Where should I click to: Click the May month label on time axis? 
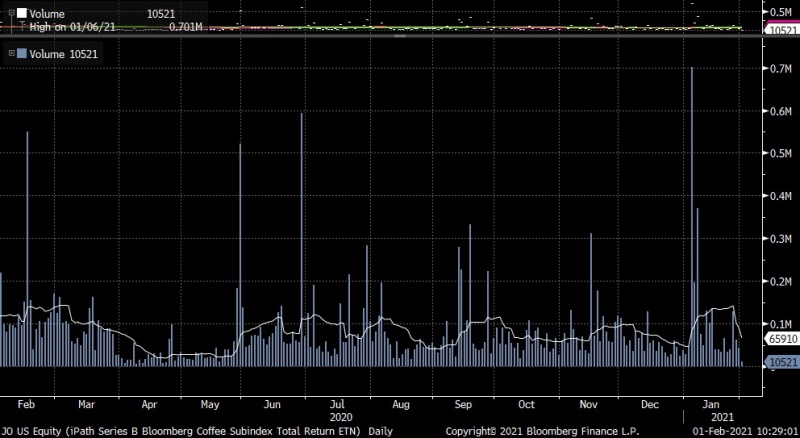click(210, 404)
